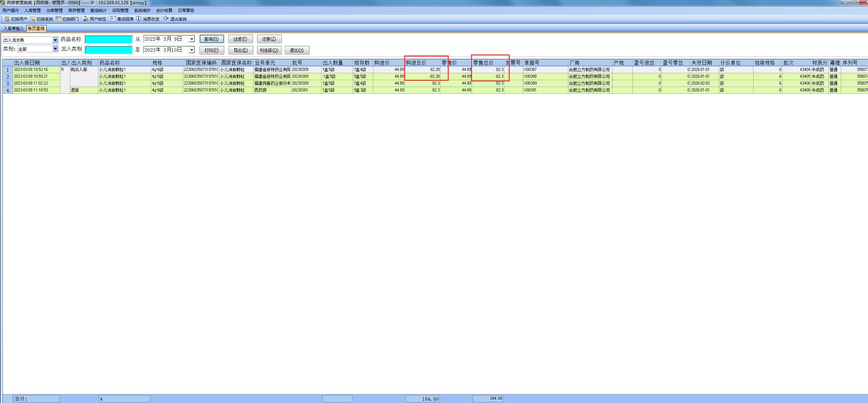The height and width of the screenshot is (403, 868).
Task: Click the 切换用户 toolbar icon
Action: pyautogui.click(x=7, y=19)
